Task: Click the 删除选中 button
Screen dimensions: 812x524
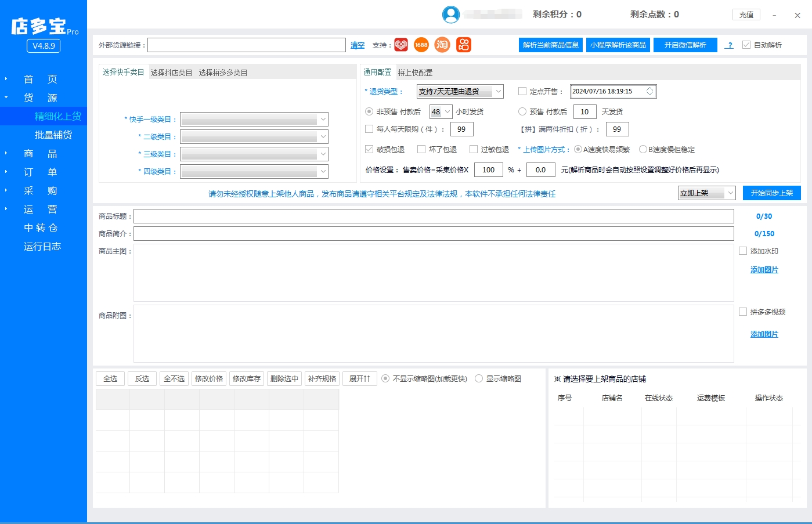Action: click(284, 378)
